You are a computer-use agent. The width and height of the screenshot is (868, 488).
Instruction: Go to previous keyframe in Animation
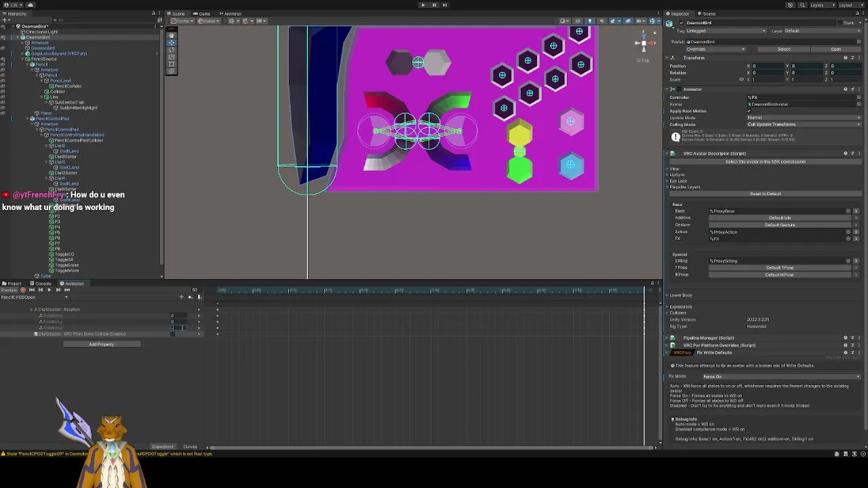tap(40, 290)
